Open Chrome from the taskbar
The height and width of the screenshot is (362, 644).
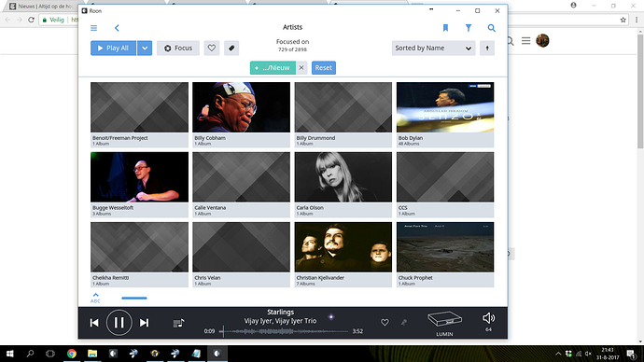click(x=72, y=354)
